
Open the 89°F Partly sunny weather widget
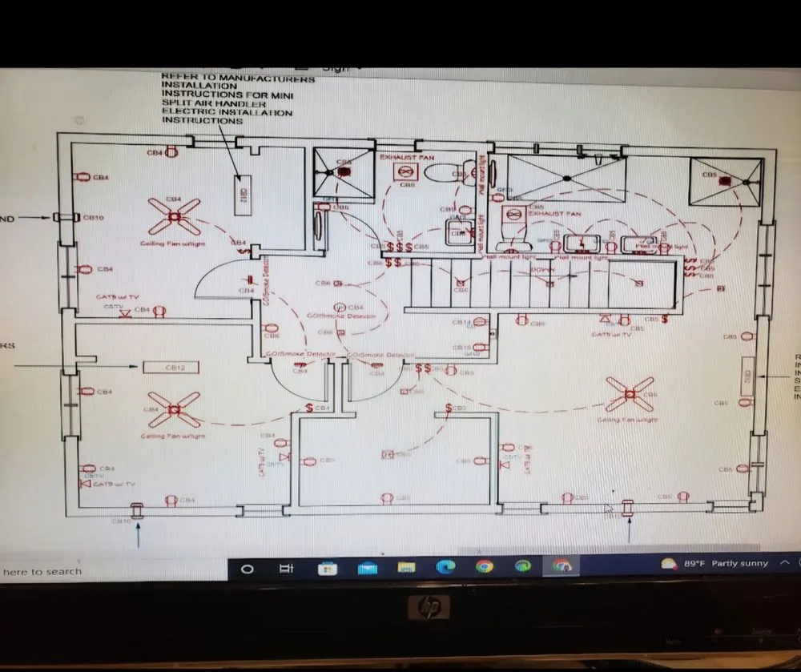tap(714, 564)
